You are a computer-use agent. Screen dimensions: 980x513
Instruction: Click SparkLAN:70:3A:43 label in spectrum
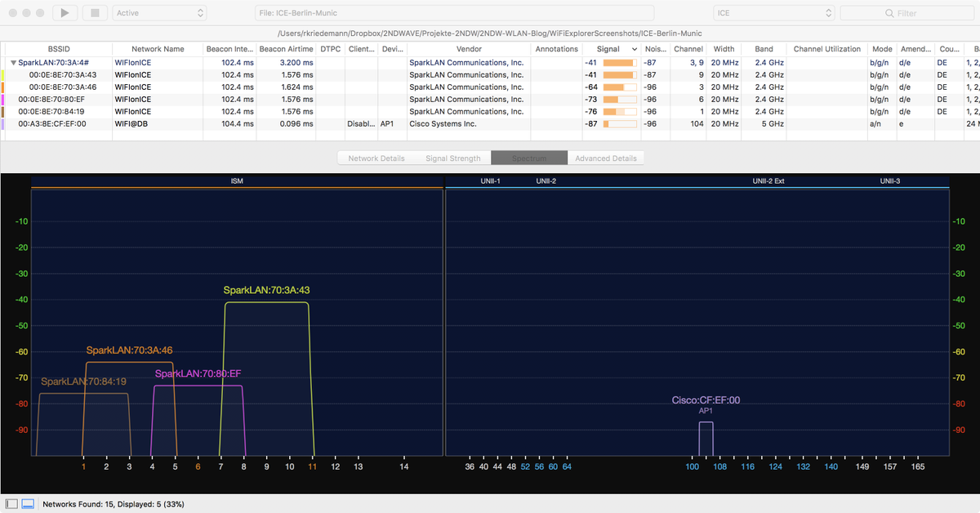[x=266, y=290]
